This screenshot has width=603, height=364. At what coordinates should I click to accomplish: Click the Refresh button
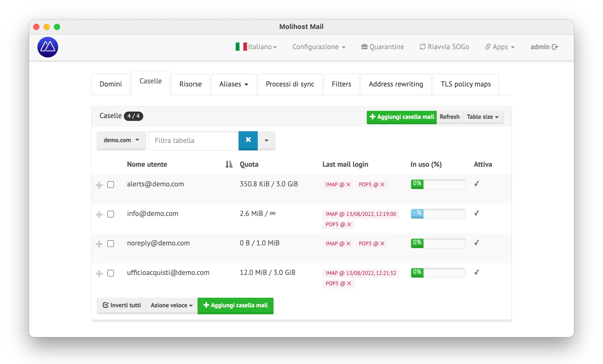pyautogui.click(x=450, y=117)
